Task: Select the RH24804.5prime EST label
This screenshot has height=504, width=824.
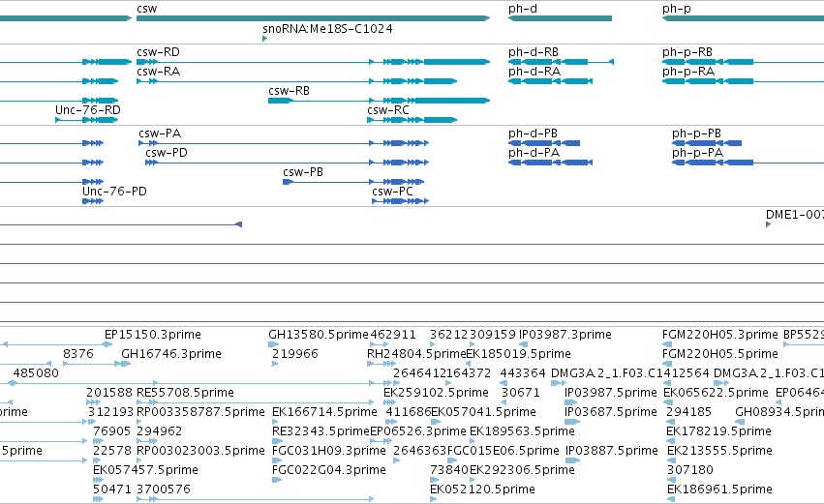Action: [416, 354]
